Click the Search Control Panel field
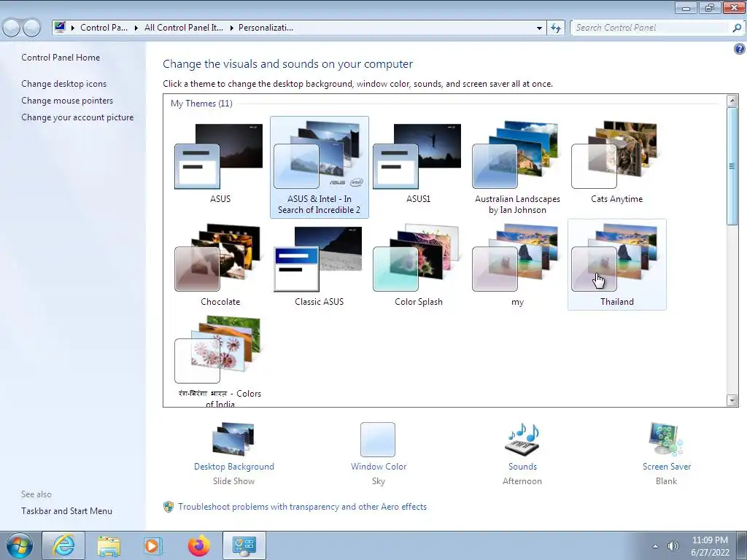Screen dimensions: 747x560 coord(651,28)
